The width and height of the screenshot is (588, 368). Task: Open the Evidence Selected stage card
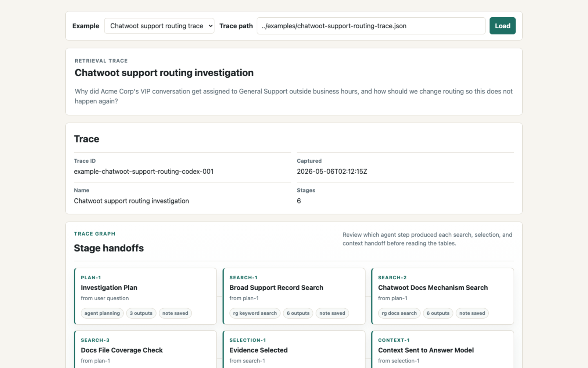tap(294, 350)
